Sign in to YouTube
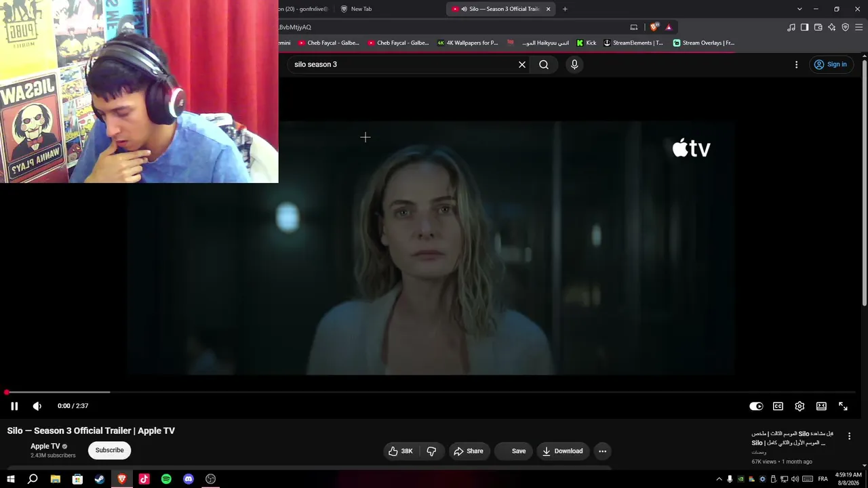 click(831, 64)
